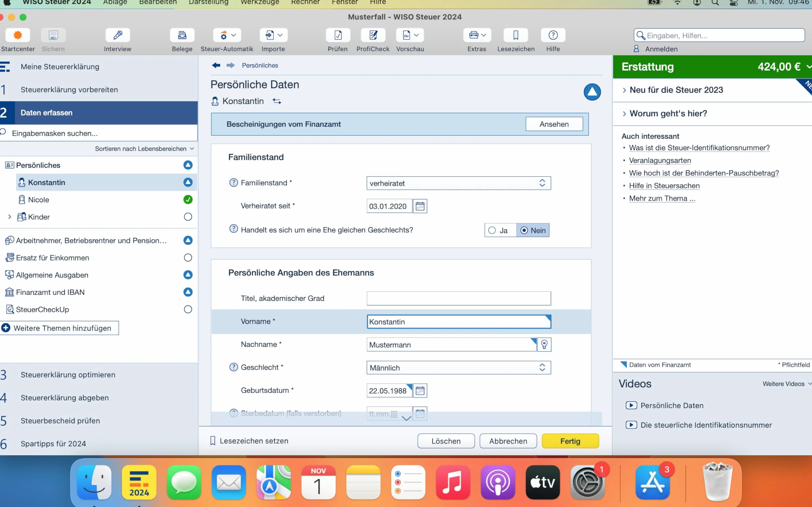Image resolution: width=812 pixels, height=507 pixels.
Task: Click the Anmelden user link
Action: click(656, 49)
